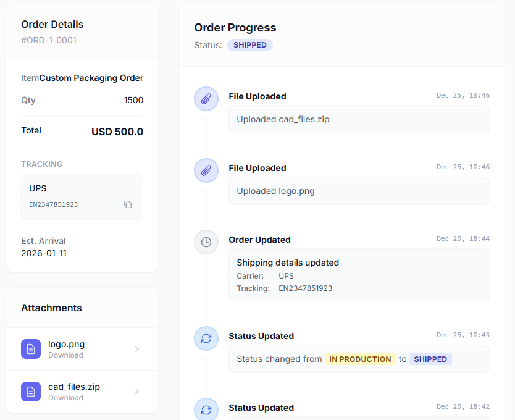The image size is (515, 420).
Task: Expand the logo.png attachment via its chevron
Action: point(136,349)
